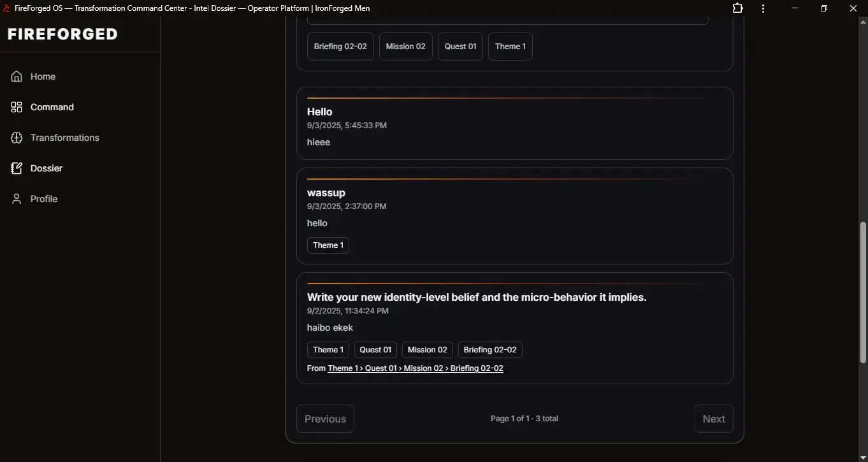This screenshot has width=868, height=462.
Task: Click the Dossier notepad icon
Action: [17, 168]
